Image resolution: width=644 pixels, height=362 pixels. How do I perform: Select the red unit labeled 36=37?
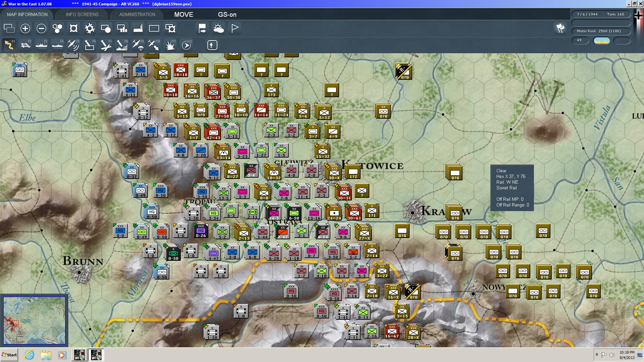[213, 92]
